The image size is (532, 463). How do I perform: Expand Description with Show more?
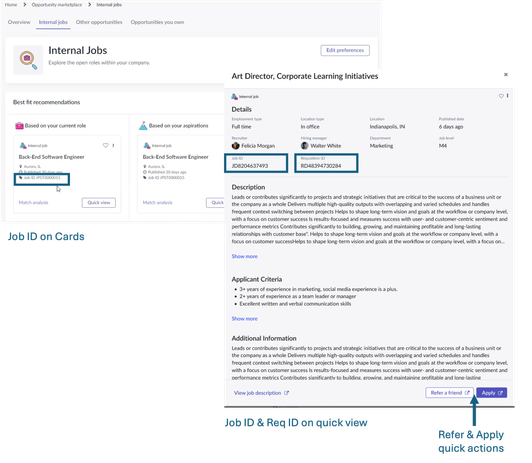(x=245, y=256)
